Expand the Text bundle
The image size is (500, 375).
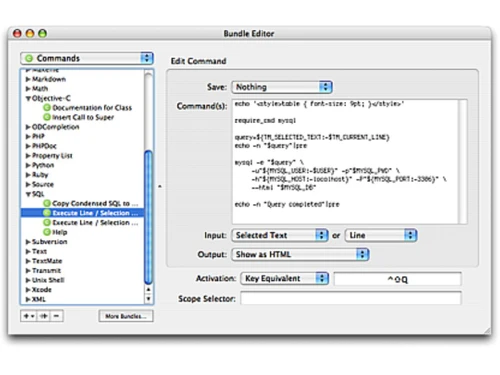(x=28, y=252)
